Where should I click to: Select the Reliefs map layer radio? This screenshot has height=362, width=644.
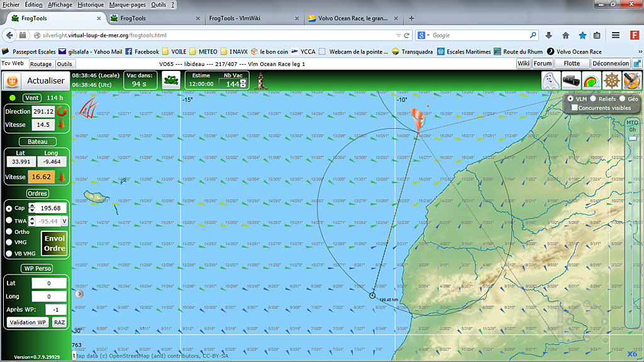tap(593, 99)
